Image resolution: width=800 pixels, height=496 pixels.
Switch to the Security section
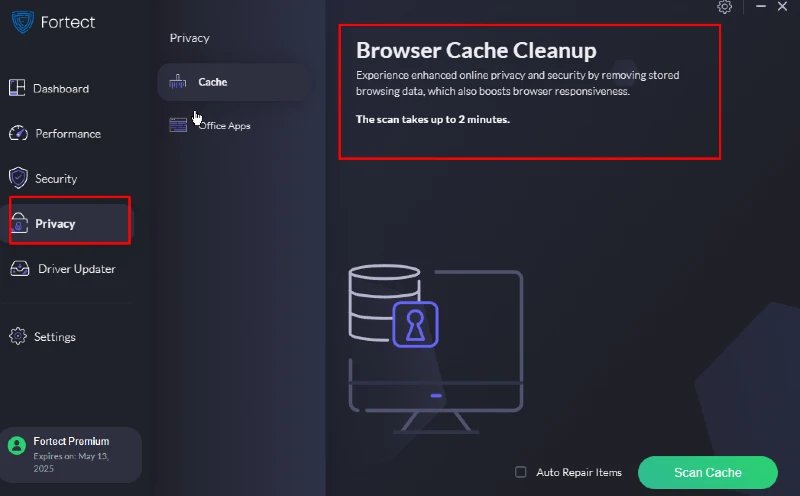(x=56, y=179)
